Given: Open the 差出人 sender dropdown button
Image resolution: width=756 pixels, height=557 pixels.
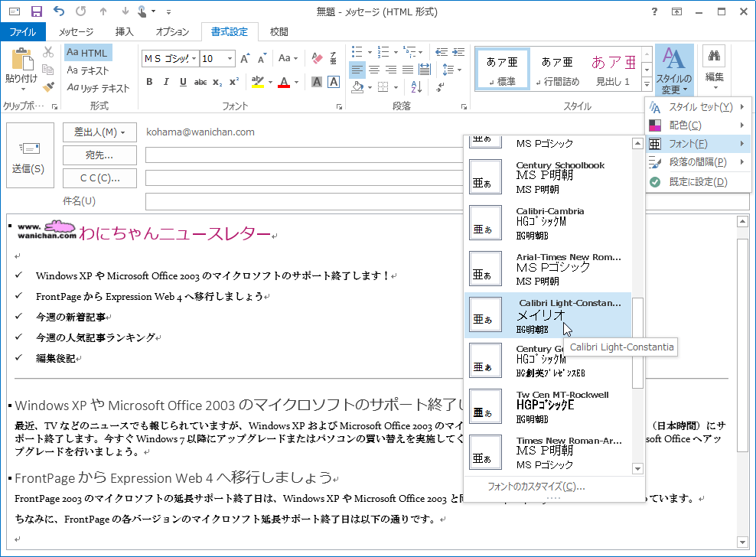Looking at the screenshot, I should click(99, 132).
